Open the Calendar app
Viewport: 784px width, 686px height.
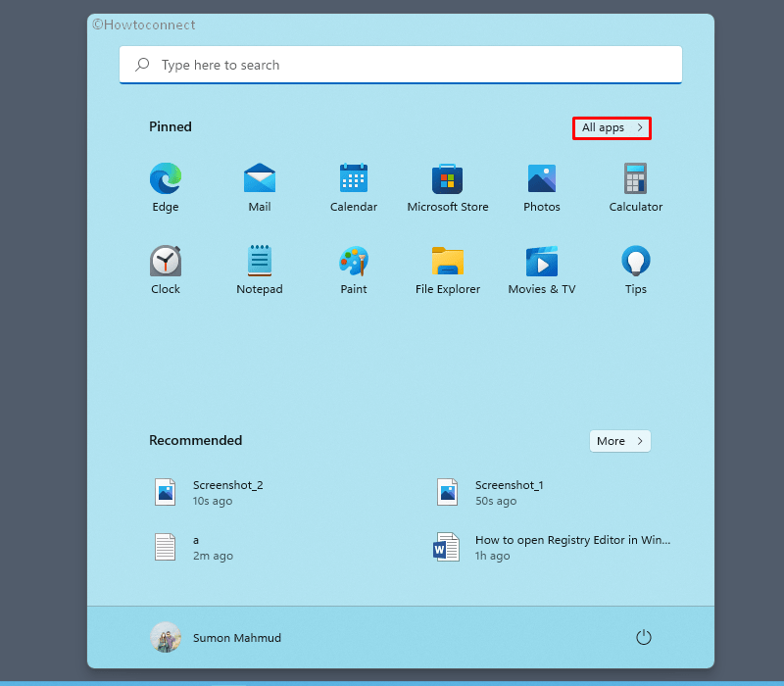tap(354, 178)
